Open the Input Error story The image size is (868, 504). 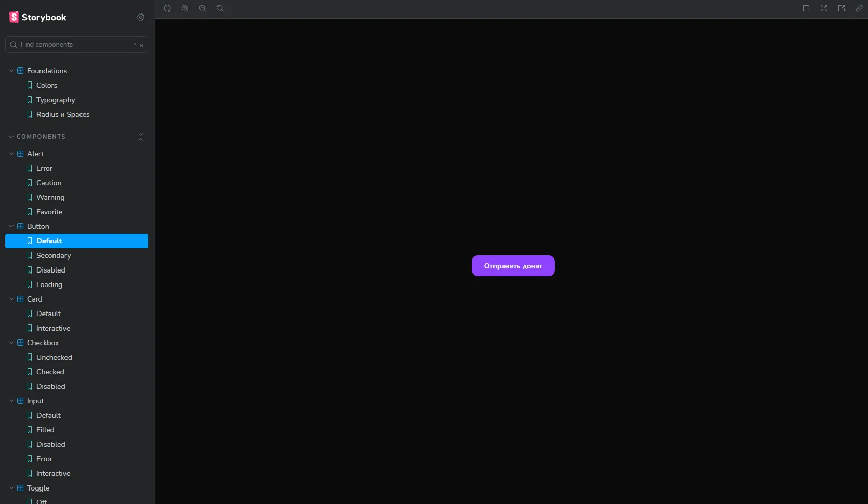(x=77, y=459)
